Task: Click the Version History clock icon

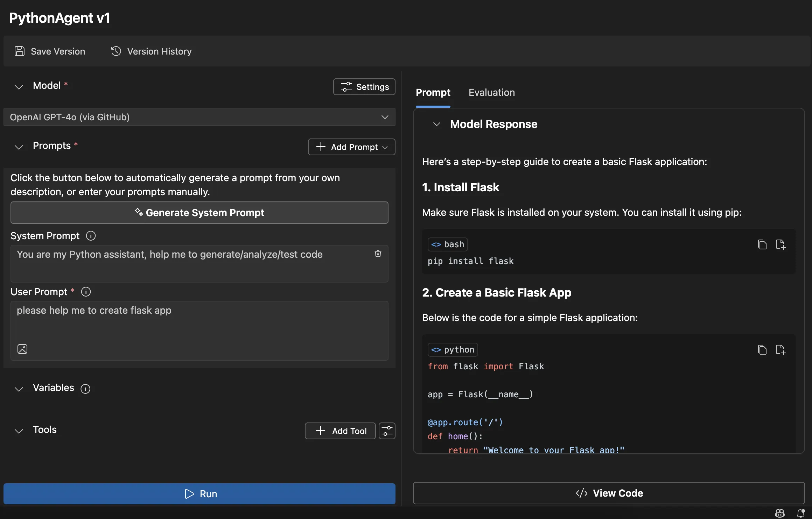Action: (116, 51)
